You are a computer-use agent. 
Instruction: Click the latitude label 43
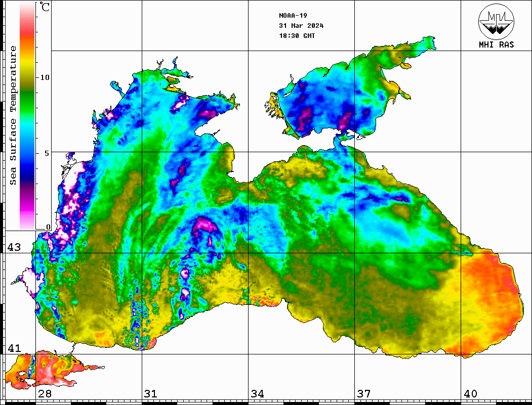click(14, 247)
